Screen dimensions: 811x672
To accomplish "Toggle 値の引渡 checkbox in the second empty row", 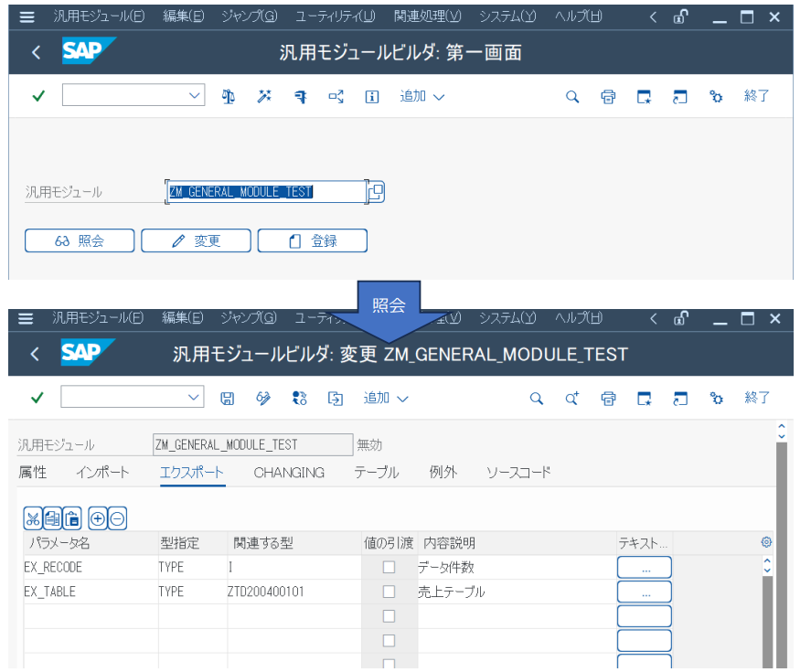I will pyautogui.click(x=389, y=640).
